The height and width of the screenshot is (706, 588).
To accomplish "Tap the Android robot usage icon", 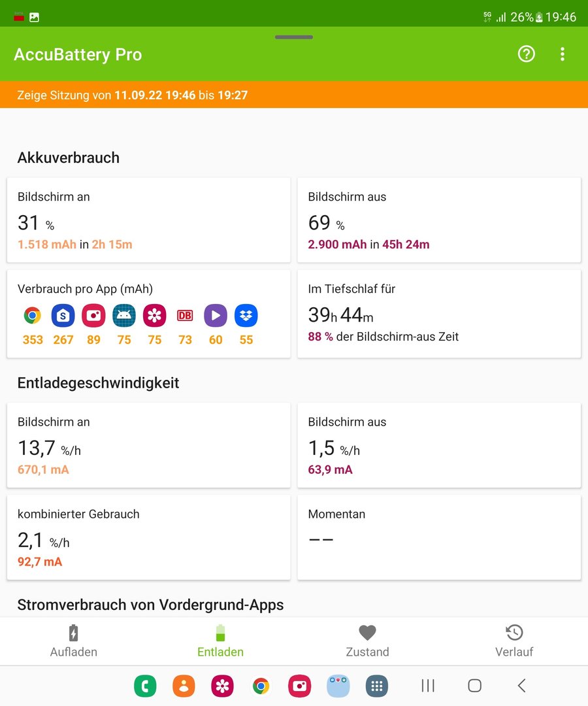I will tap(124, 316).
